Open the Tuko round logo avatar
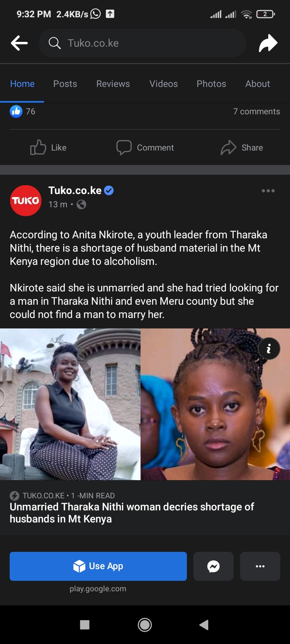Screen dimensions: 290x644 point(26,200)
